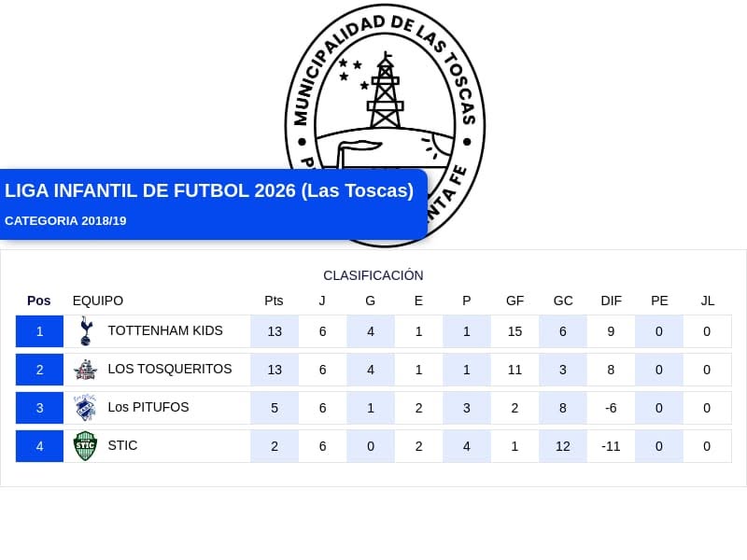Click the EQUIPO column header
Image resolution: width=747 pixels, height=560 pixels.
(x=98, y=301)
